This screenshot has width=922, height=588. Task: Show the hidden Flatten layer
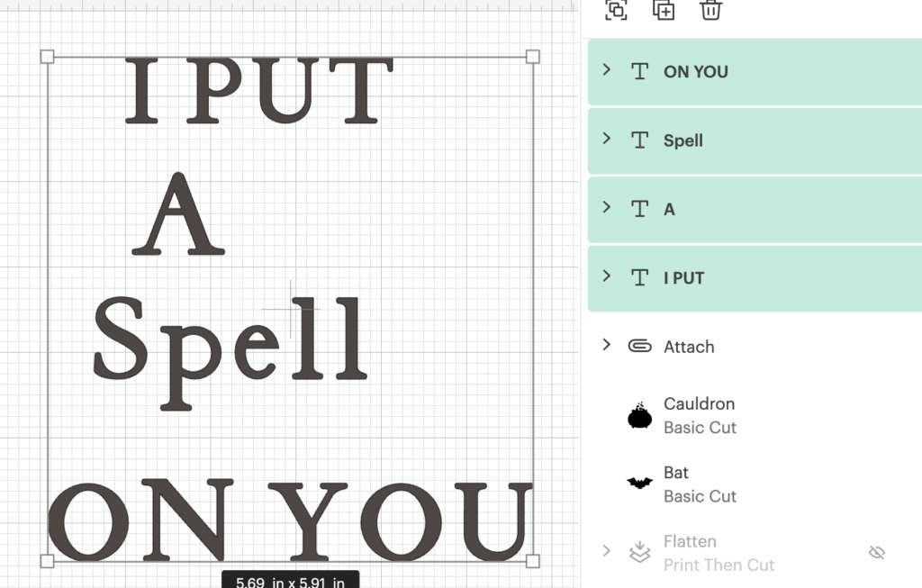(x=877, y=553)
